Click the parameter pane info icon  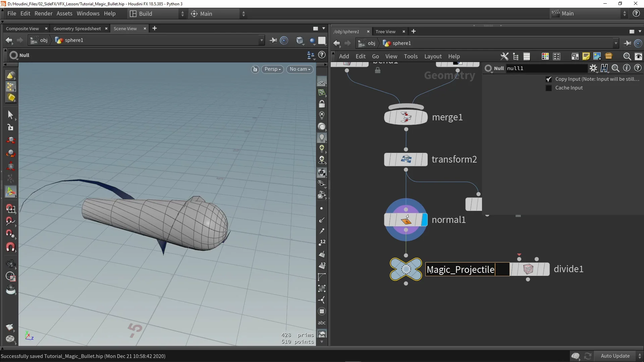tap(627, 68)
